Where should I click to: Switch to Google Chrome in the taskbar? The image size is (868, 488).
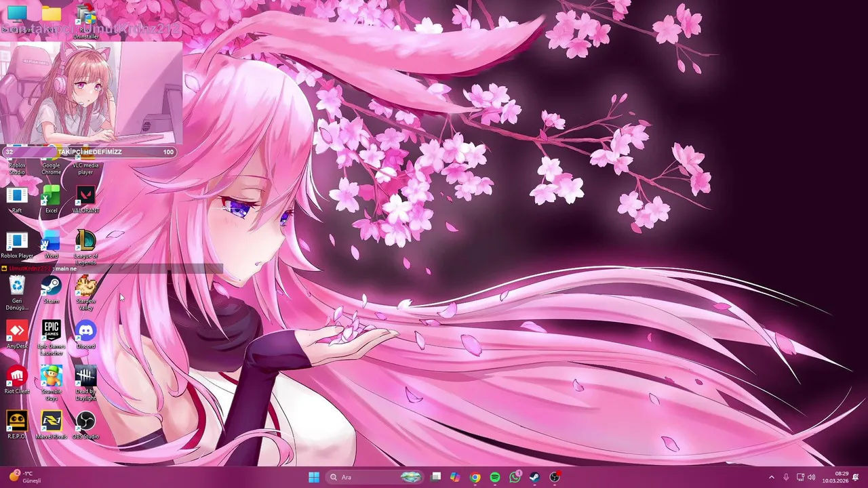coord(475,477)
